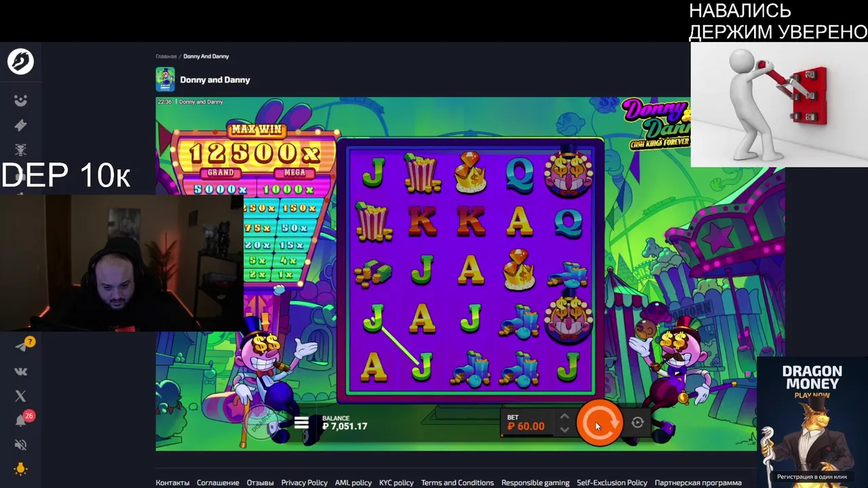The image size is (868, 488).
Task: Open the autoplay settings icon
Action: click(x=637, y=423)
